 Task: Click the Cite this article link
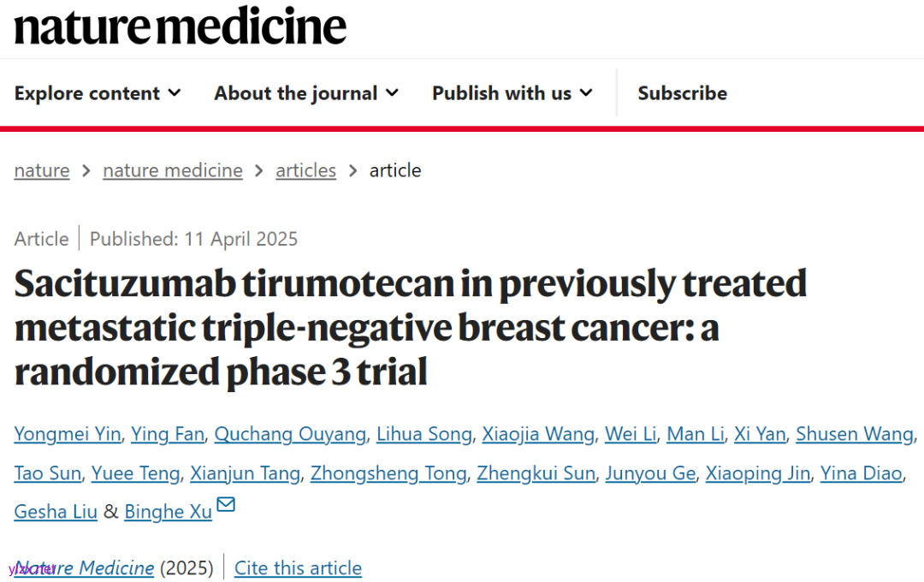pos(298,568)
